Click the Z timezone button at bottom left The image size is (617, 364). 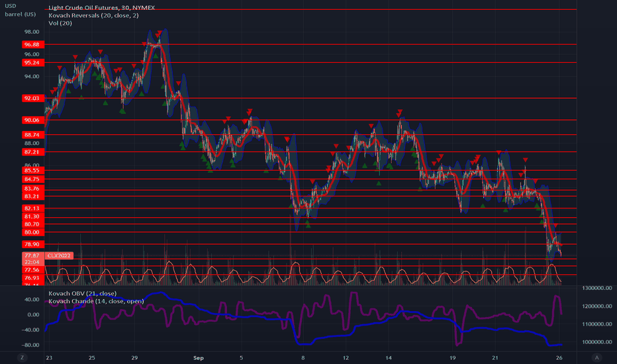click(x=22, y=357)
